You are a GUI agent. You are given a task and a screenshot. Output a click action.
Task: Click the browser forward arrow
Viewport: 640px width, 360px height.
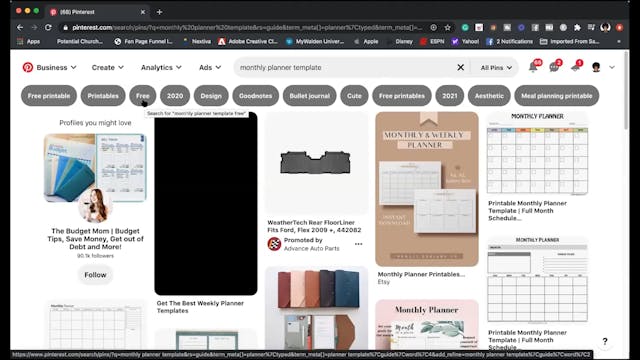(34, 27)
